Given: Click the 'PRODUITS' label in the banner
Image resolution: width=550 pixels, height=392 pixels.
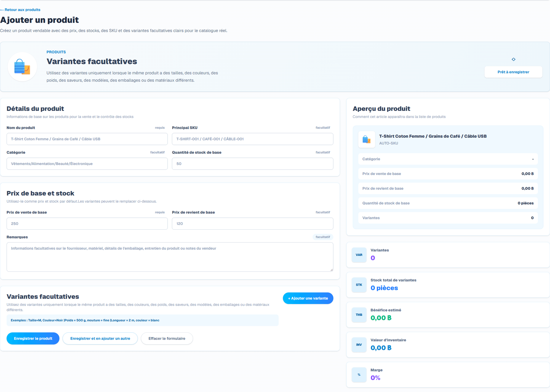Looking at the screenshot, I should click(x=56, y=52).
